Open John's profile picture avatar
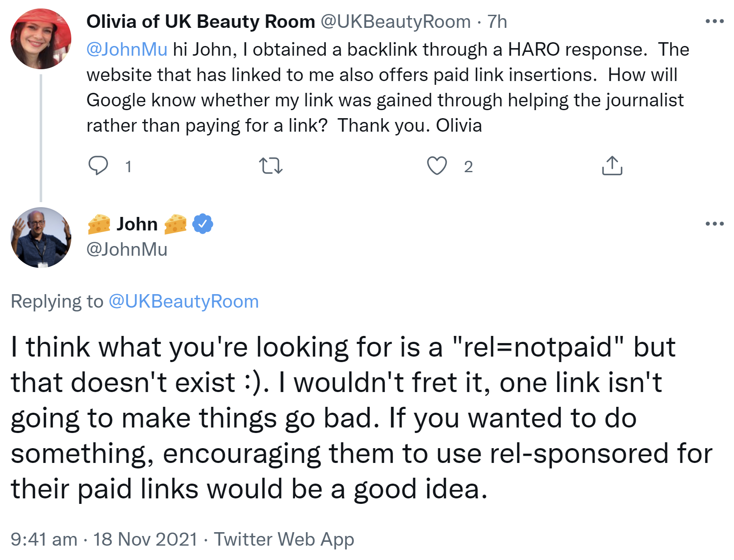 [41, 238]
